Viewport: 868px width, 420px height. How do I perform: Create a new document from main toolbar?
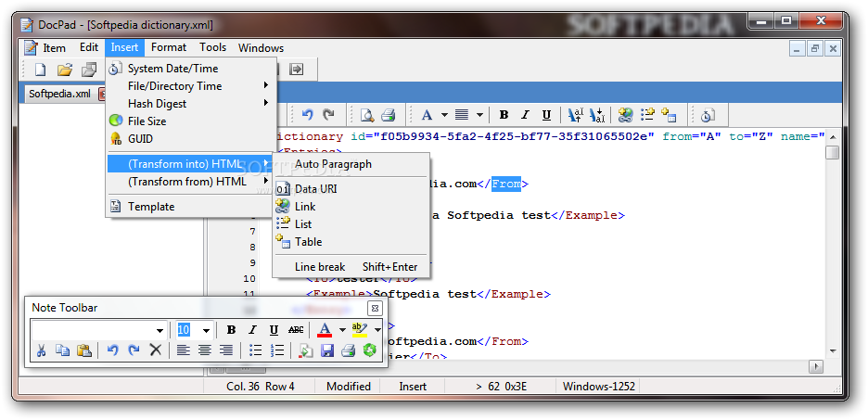pyautogui.click(x=41, y=70)
